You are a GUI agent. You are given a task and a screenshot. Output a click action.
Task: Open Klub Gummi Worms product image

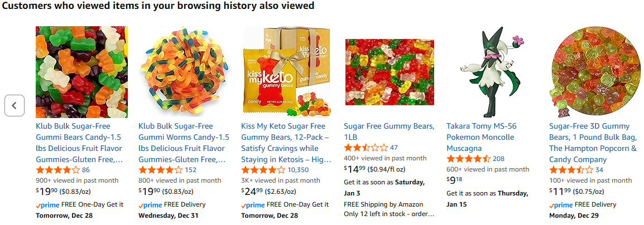tap(184, 72)
